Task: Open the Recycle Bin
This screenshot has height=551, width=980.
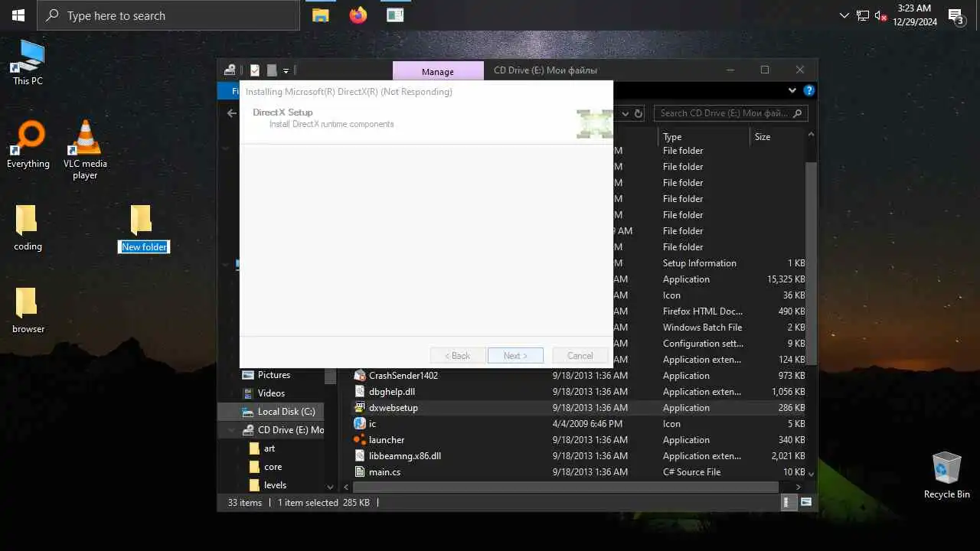Action: [947, 474]
